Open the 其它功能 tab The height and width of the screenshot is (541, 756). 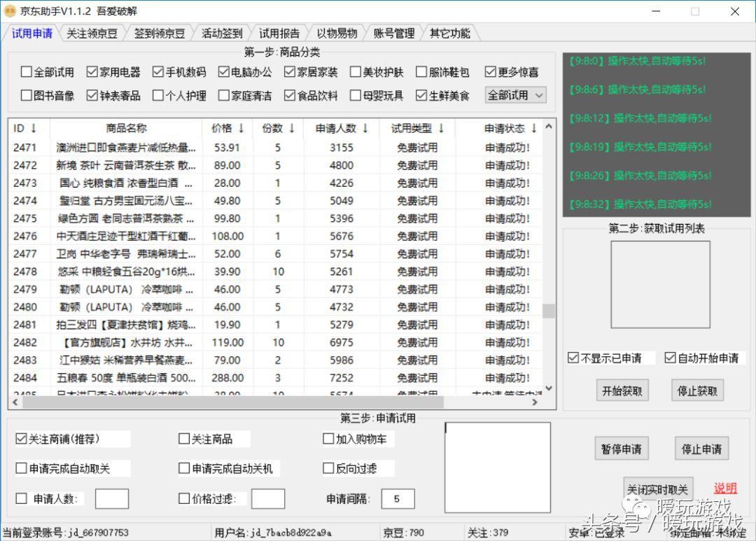pyautogui.click(x=451, y=33)
